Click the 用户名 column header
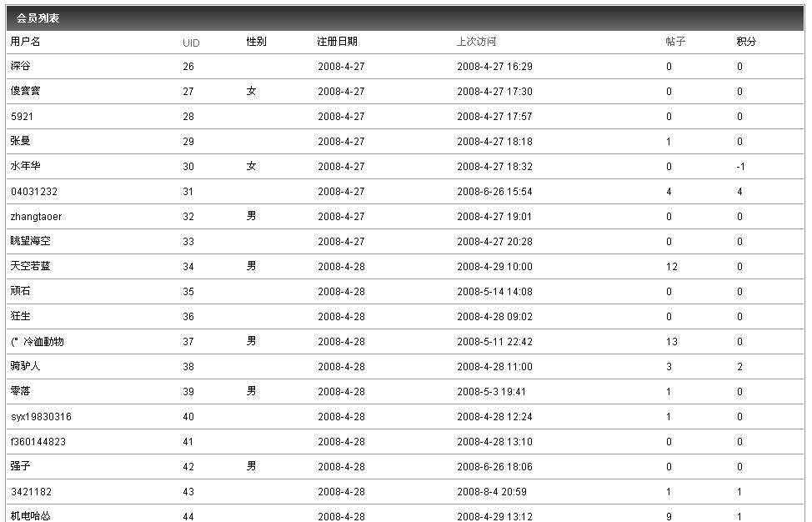The image size is (812, 522). tap(25, 42)
